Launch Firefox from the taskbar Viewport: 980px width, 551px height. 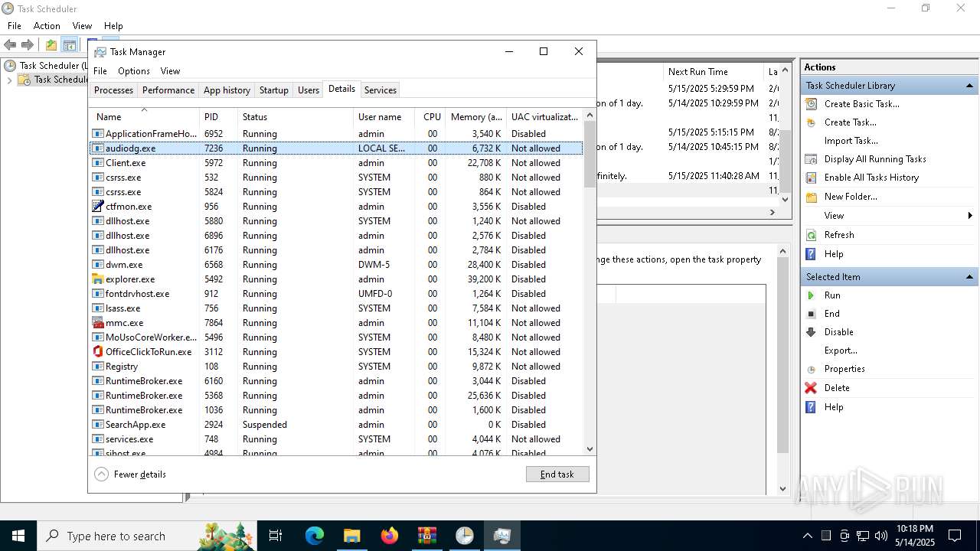tap(390, 536)
